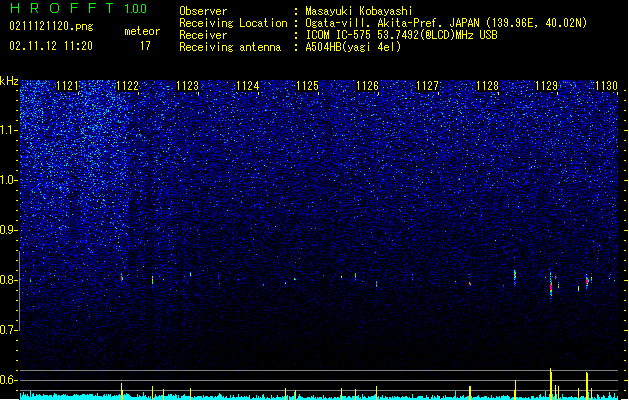Click the 1.1 kHz frequency label

9,130
